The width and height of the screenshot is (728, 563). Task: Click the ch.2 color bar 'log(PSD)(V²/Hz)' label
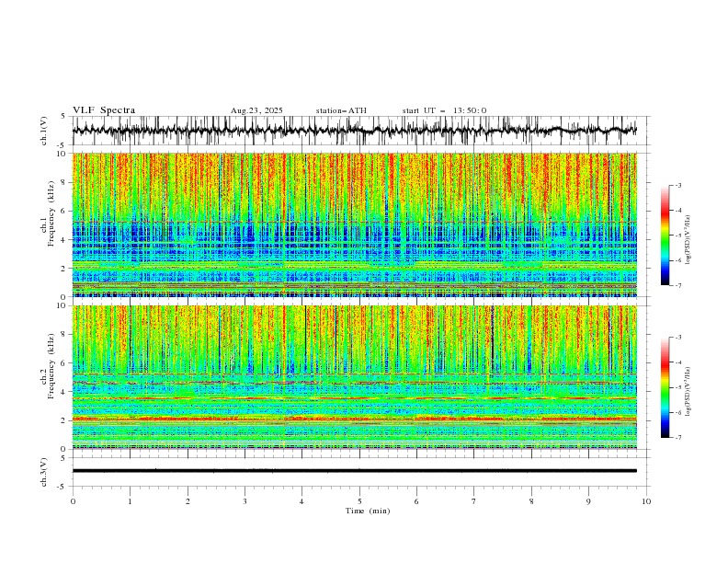(688, 392)
